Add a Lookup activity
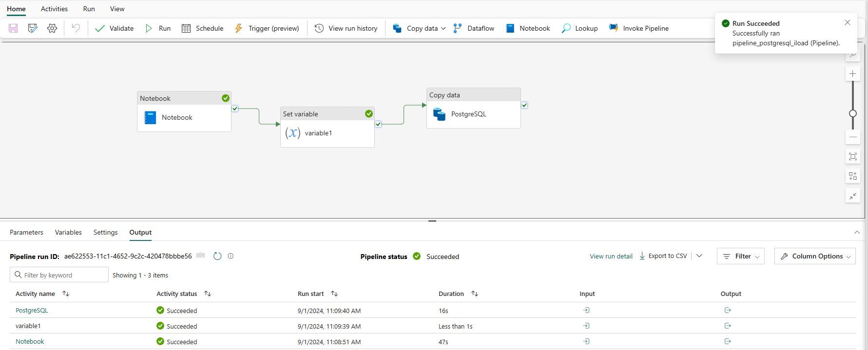This screenshot has height=350, width=868. (580, 28)
